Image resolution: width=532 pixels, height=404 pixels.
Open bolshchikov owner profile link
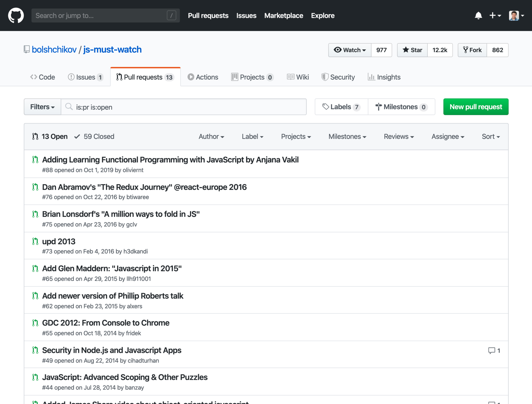(54, 49)
